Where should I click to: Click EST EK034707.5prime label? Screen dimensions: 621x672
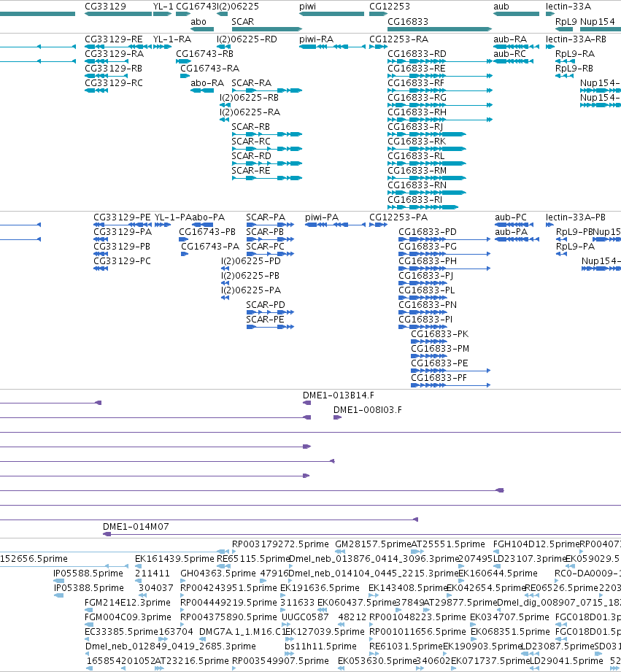(509, 617)
